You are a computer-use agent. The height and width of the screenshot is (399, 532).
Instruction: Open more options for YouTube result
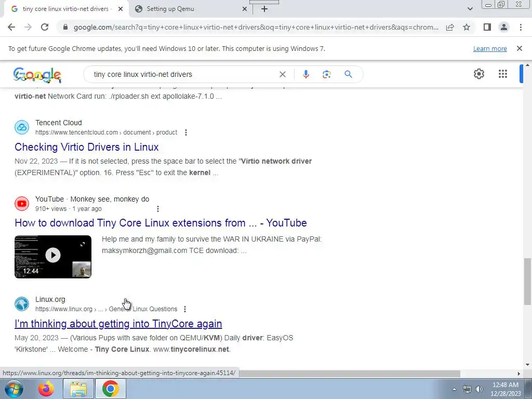click(x=158, y=209)
